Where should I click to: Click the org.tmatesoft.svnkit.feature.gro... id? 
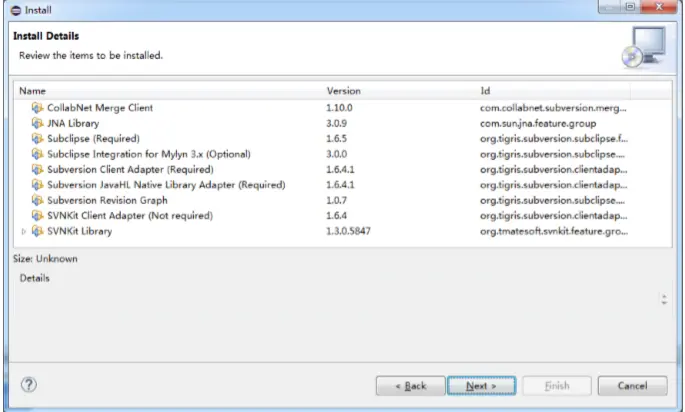click(554, 231)
